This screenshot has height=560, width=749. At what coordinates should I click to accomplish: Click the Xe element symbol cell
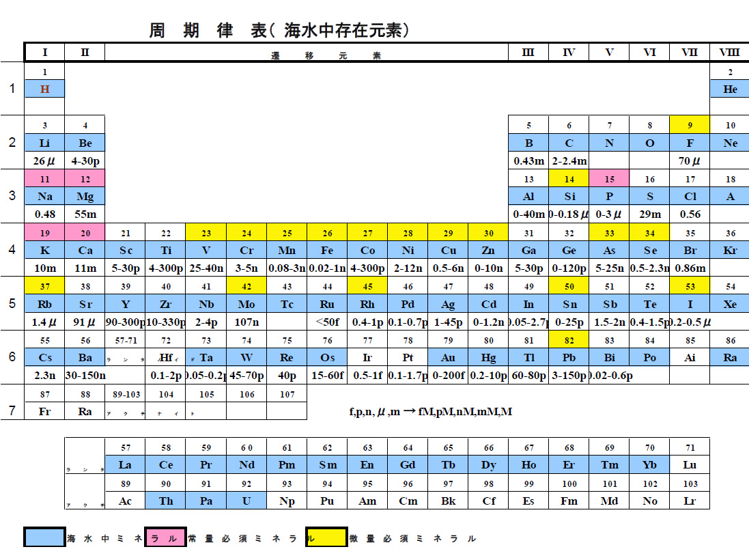(x=730, y=305)
